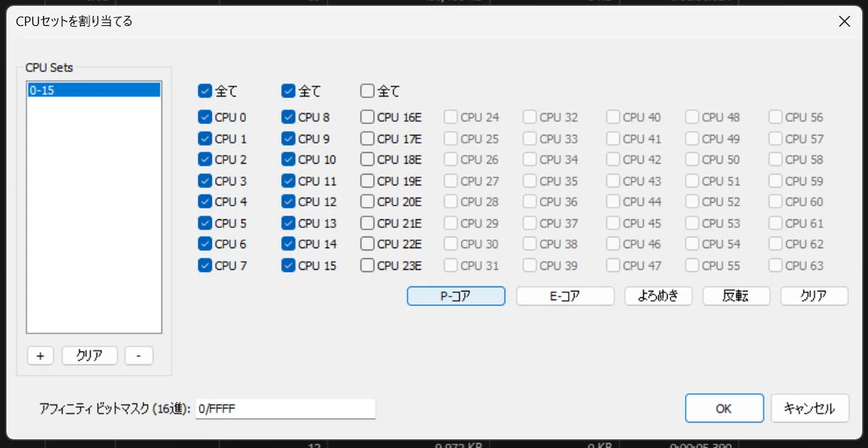Check the CPU 23E checkbox
The height and width of the screenshot is (448, 868).
(x=367, y=266)
